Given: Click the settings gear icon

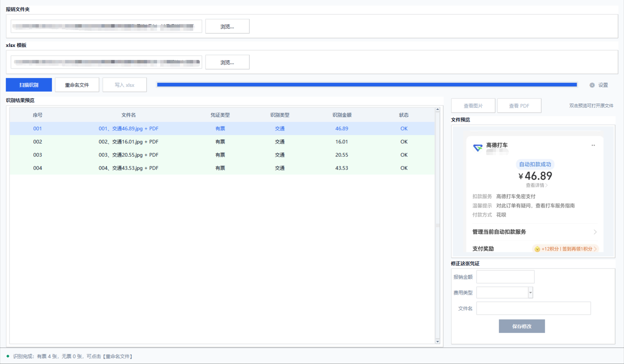Looking at the screenshot, I should click(x=592, y=85).
